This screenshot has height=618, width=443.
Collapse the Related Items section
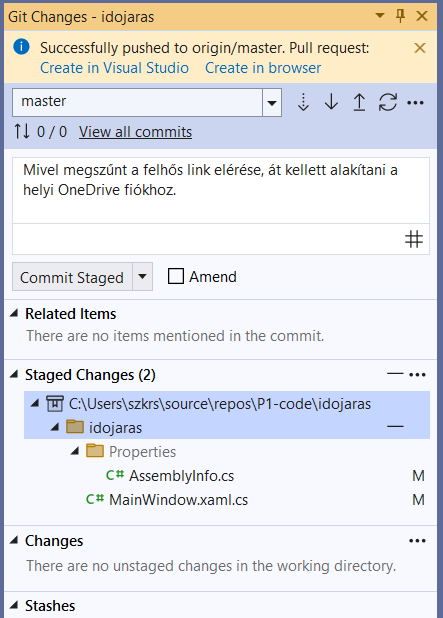(14, 313)
